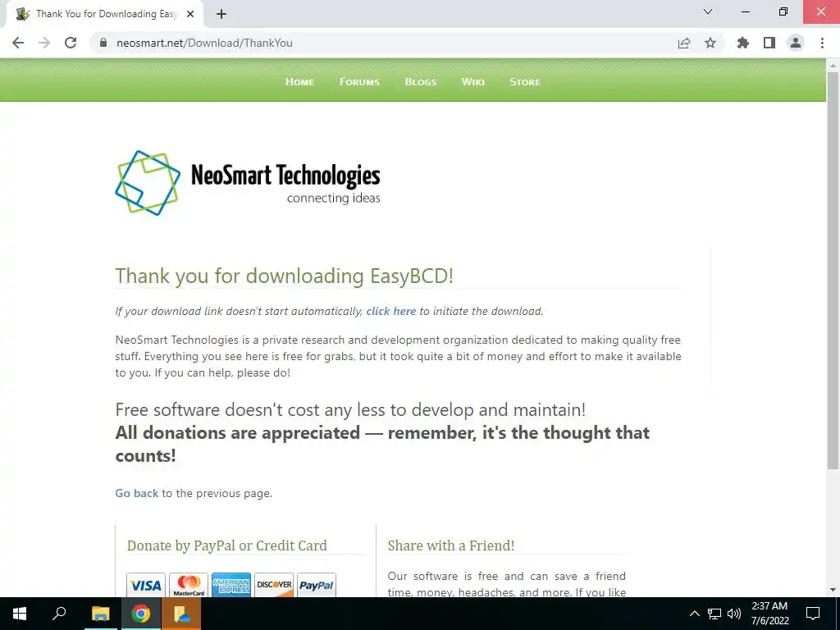Open the Chrome three-dot menu
Image resolution: width=840 pixels, height=630 pixels.
[x=822, y=43]
